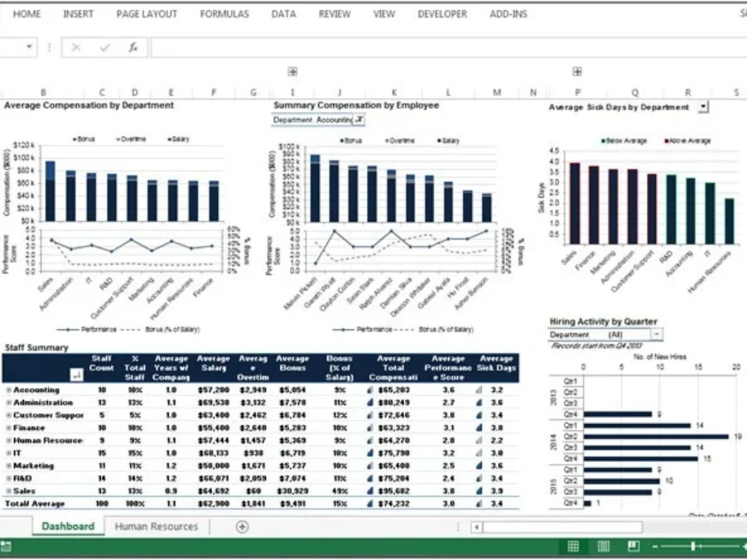Click the zoom out minus icon

(x=656, y=547)
